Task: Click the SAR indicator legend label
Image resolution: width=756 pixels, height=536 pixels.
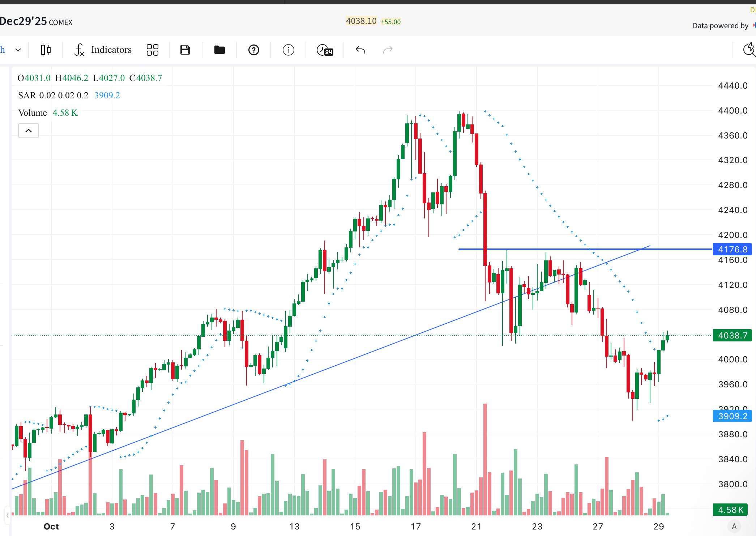Action: coord(27,95)
